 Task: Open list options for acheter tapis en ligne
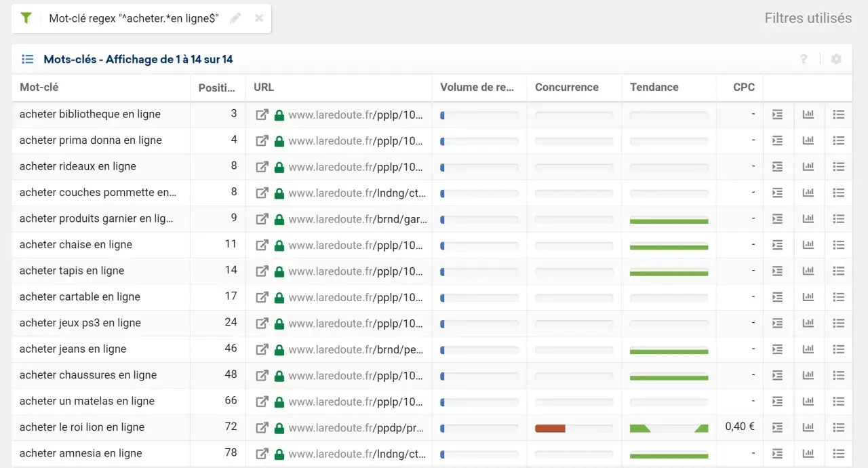838,271
